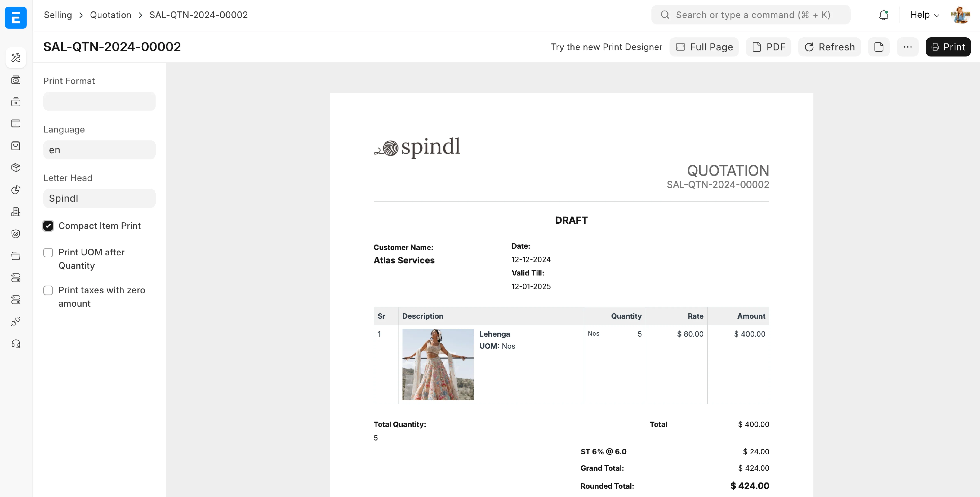Click the building organization icon in sidebar

click(16, 212)
